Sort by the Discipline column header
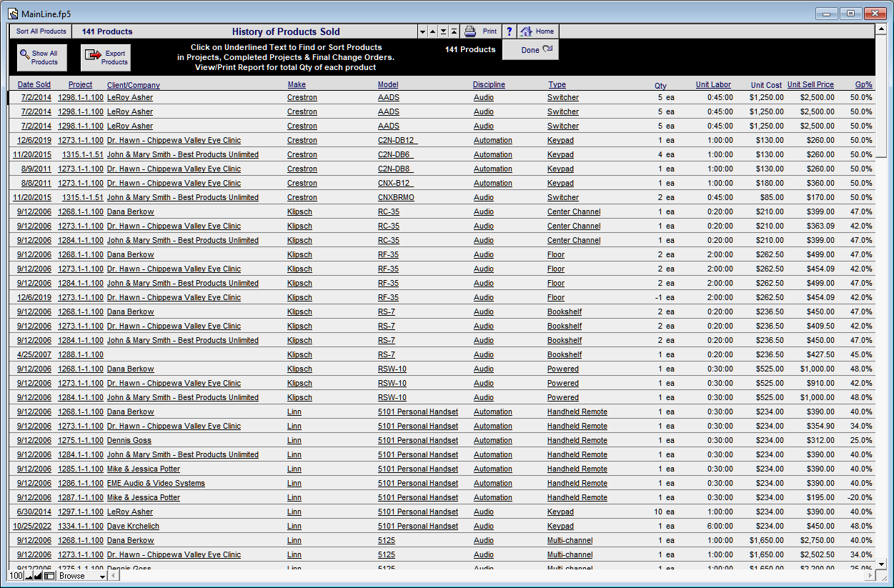 click(x=489, y=85)
